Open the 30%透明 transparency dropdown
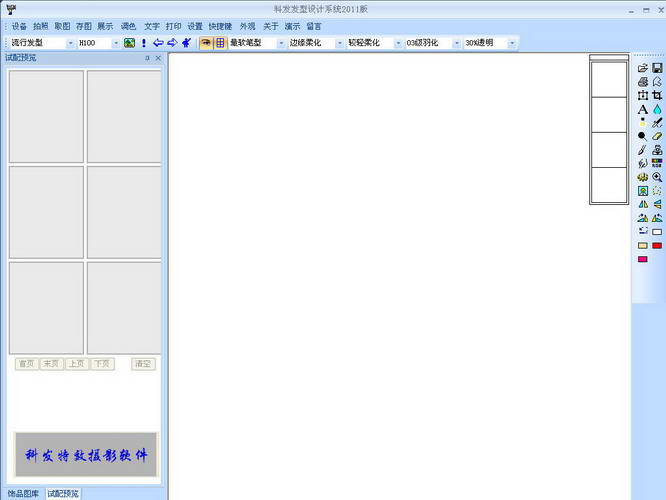The image size is (666, 500). tap(512, 43)
